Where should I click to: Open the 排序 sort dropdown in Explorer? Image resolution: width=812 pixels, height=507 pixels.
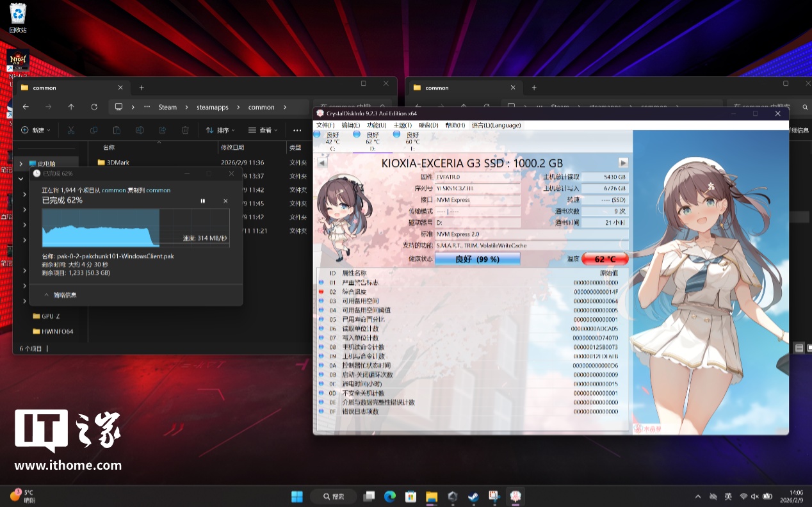click(x=220, y=130)
